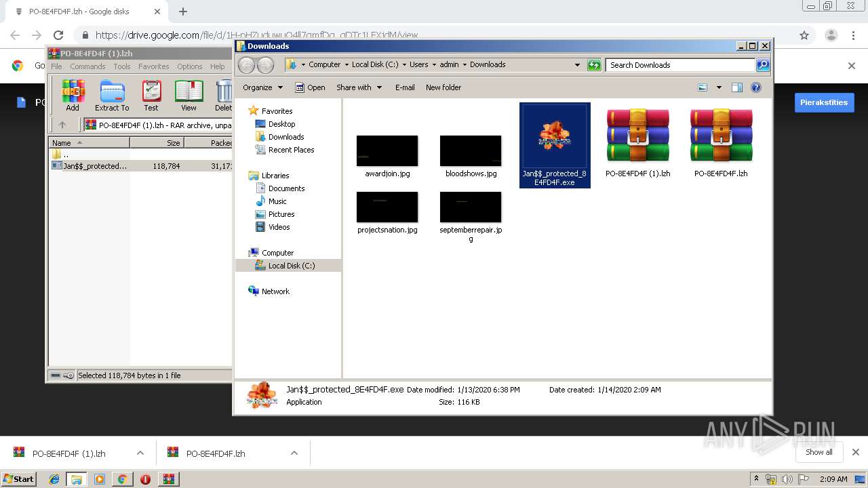Select Desktop in the navigation pane

pyautogui.click(x=275, y=124)
